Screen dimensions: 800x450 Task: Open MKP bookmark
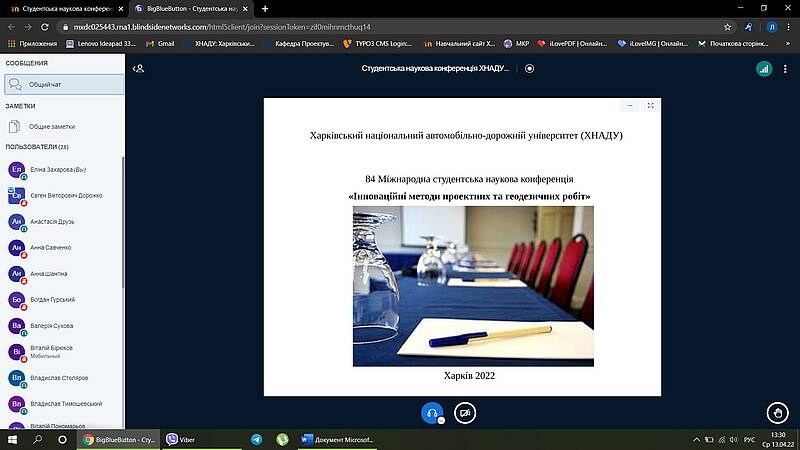pyautogui.click(x=516, y=44)
